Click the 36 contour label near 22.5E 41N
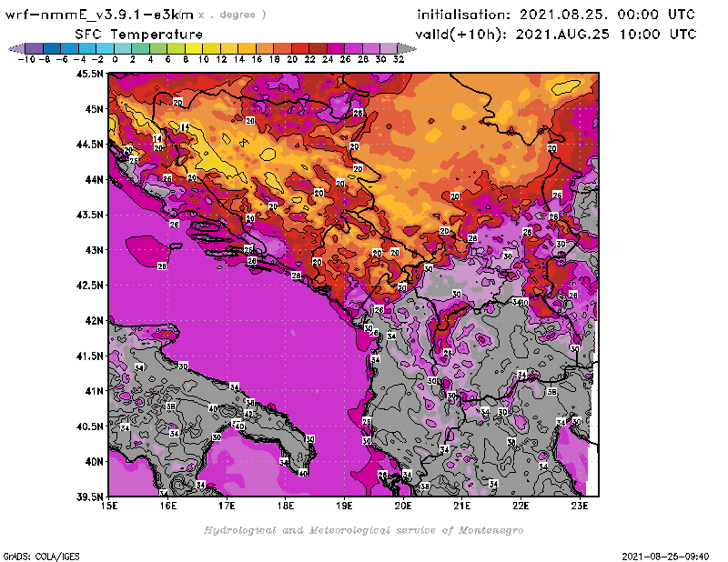 pos(551,392)
